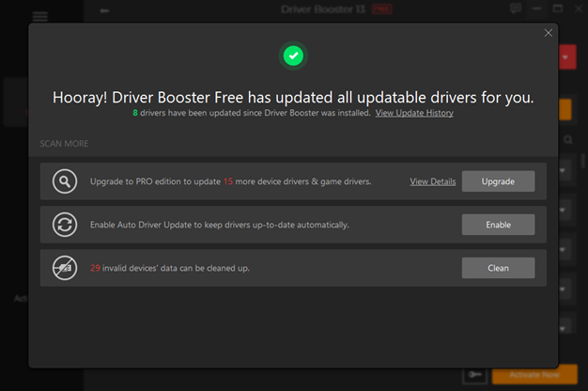
Task: Click the magnifier icon beside PRO upgrade
Action: [65, 181]
